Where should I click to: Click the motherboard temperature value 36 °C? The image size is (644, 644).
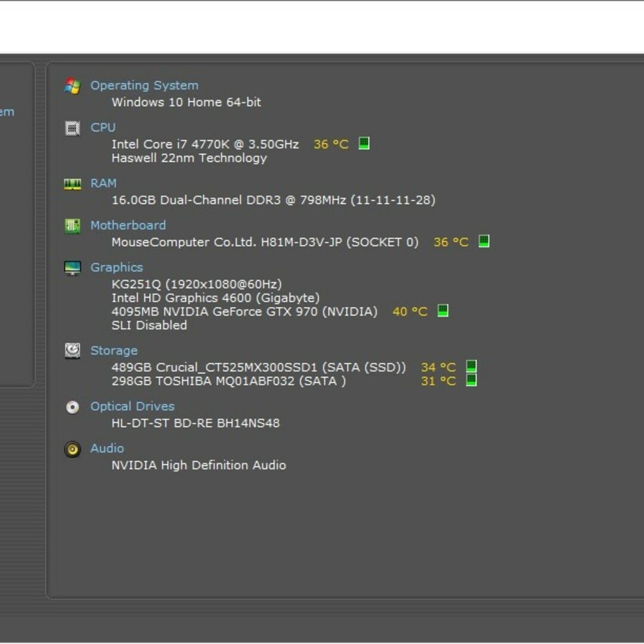[451, 242]
